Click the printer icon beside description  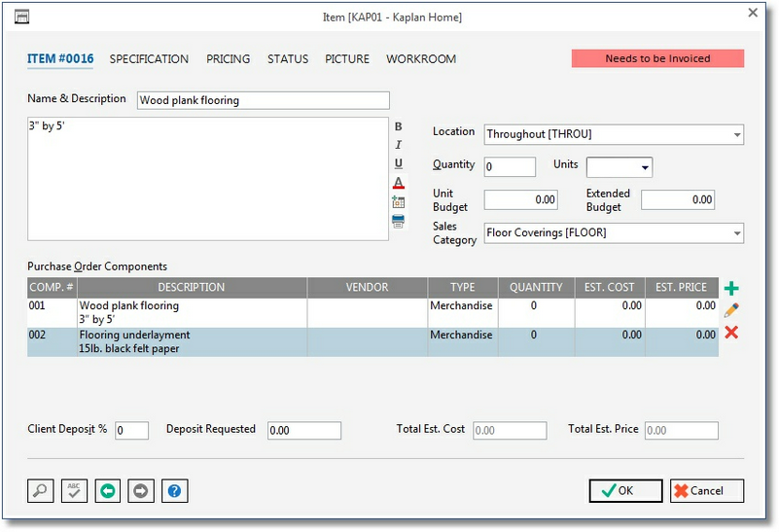(x=399, y=221)
